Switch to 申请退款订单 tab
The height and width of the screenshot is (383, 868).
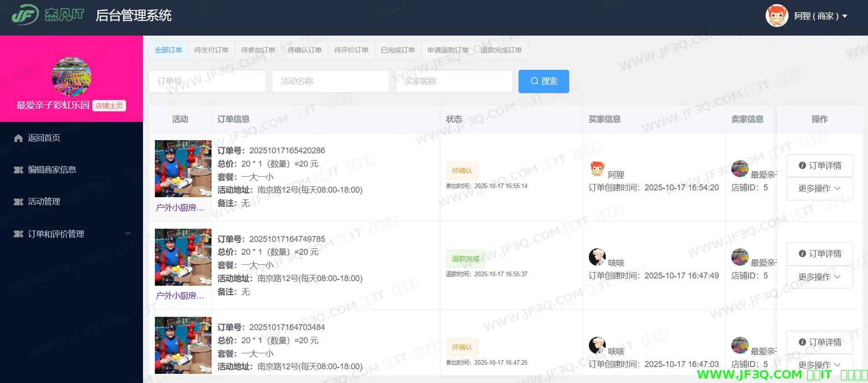448,50
